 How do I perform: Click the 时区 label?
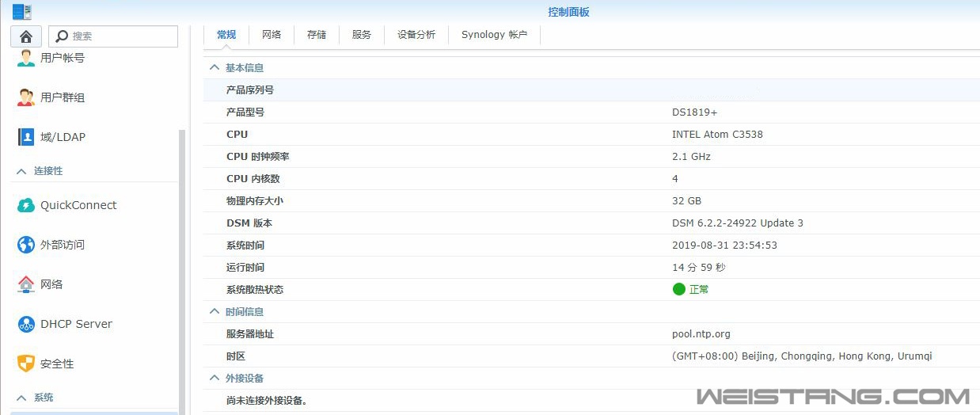[236, 356]
